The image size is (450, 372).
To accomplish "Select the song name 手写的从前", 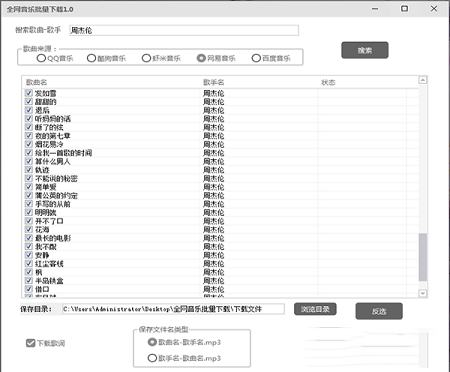I will [x=53, y=204].
